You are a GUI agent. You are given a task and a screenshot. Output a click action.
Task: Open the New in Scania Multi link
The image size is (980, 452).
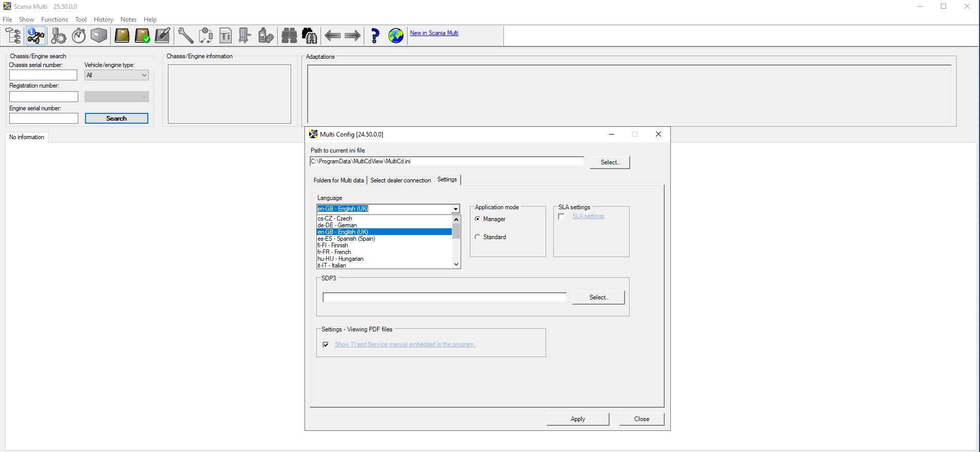coord(434,33)
